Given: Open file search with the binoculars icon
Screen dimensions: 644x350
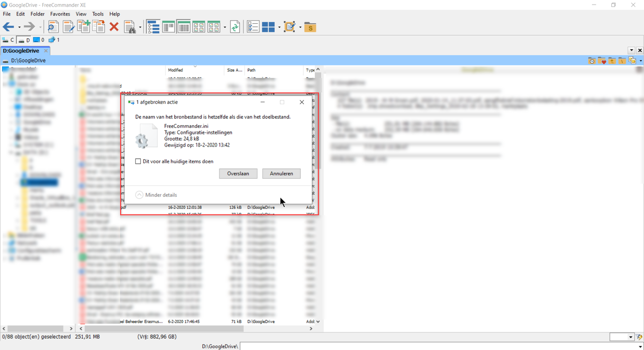Looking at the screenshot, I should click(x=130, y=27).
